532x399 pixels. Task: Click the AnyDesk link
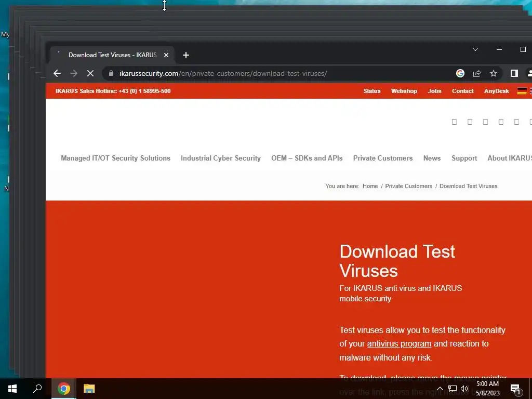coord(496,91)
